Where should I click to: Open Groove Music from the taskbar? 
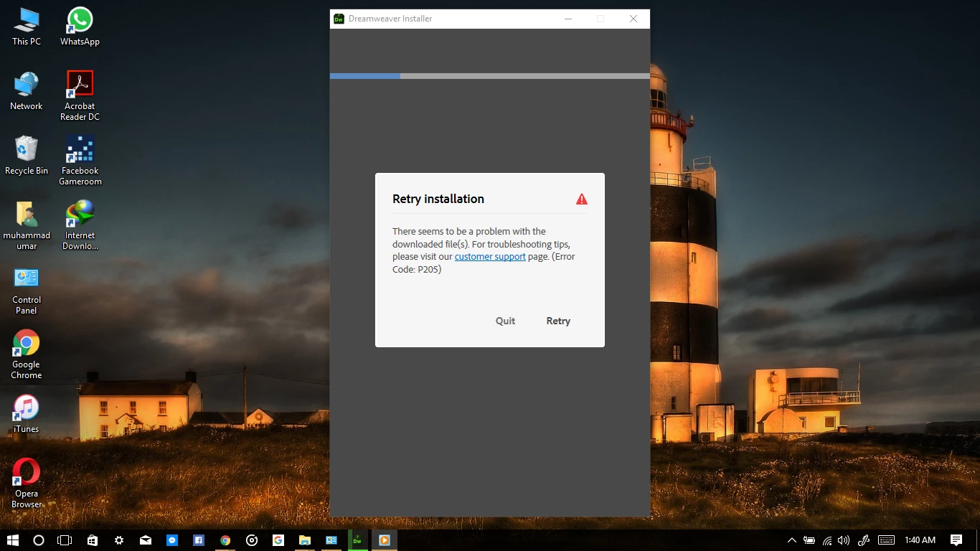pos(252,540)
